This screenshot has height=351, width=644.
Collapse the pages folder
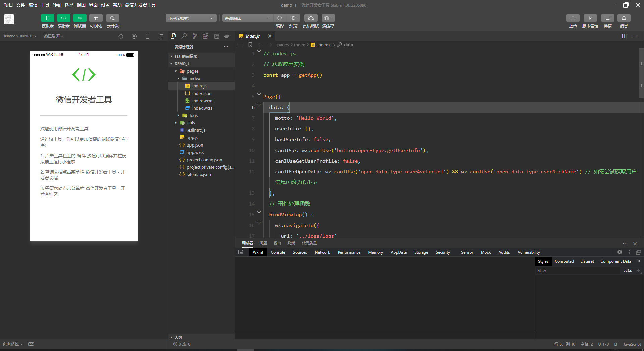(x=201, y=71)
